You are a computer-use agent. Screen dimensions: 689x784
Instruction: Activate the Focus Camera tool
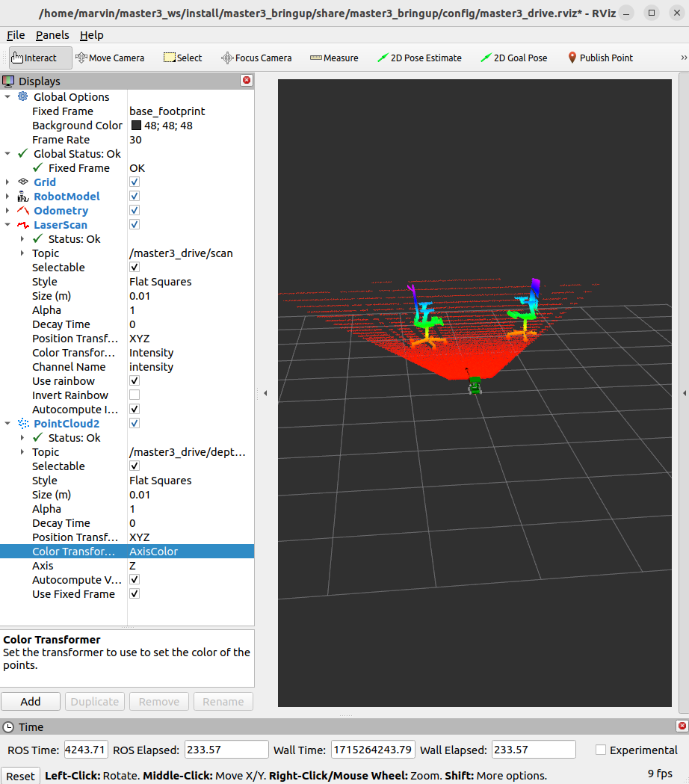pos(256,58)
